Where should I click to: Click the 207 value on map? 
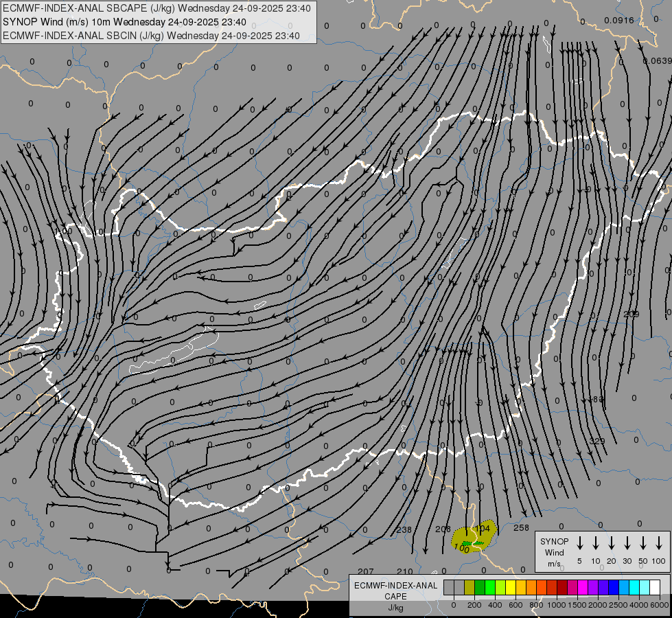pos(366,571)
